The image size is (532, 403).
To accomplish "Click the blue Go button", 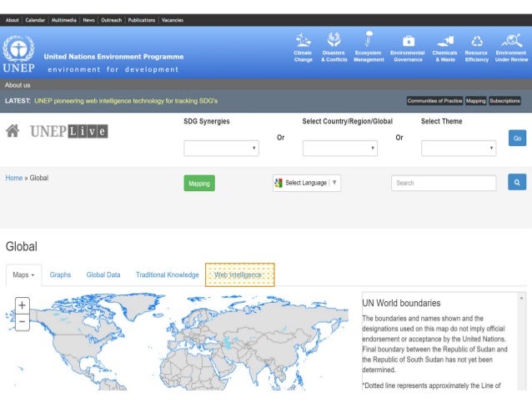I will [517, 138].
